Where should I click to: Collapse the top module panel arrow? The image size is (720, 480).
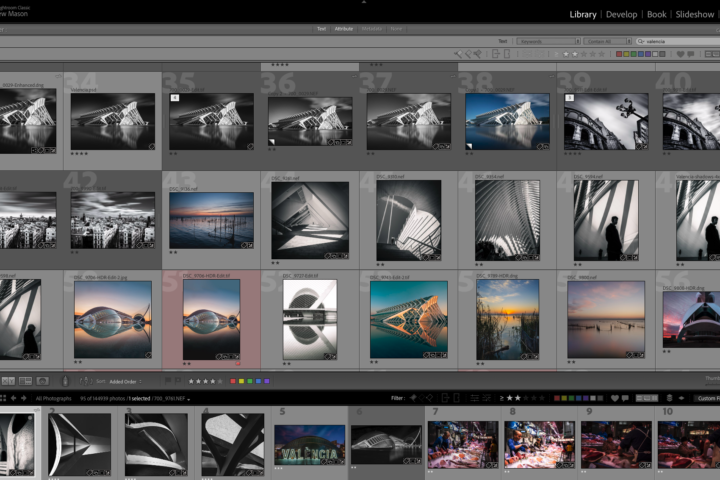coord(364,2)
